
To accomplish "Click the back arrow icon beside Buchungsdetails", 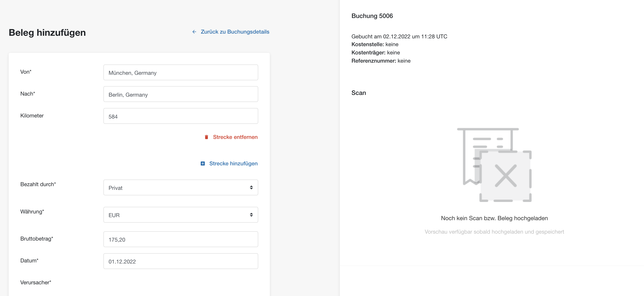I will pyautogui.click(x=194, y=32).
